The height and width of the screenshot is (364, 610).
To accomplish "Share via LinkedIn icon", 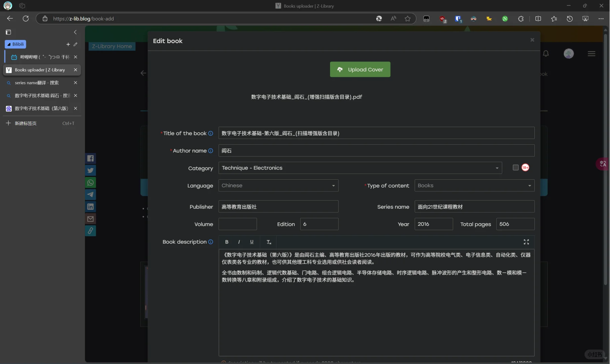I will click(x=90, y=207).
